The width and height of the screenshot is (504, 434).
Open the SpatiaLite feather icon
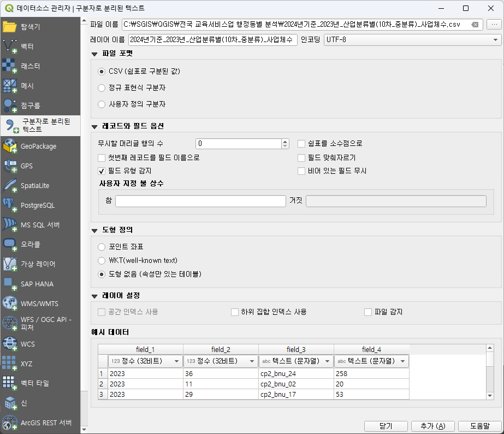10,186
